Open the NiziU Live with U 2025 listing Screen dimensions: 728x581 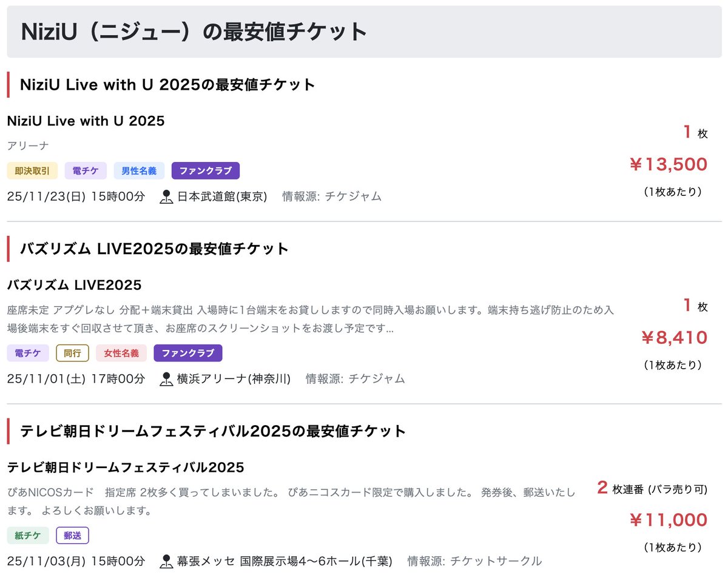point(86,121)
